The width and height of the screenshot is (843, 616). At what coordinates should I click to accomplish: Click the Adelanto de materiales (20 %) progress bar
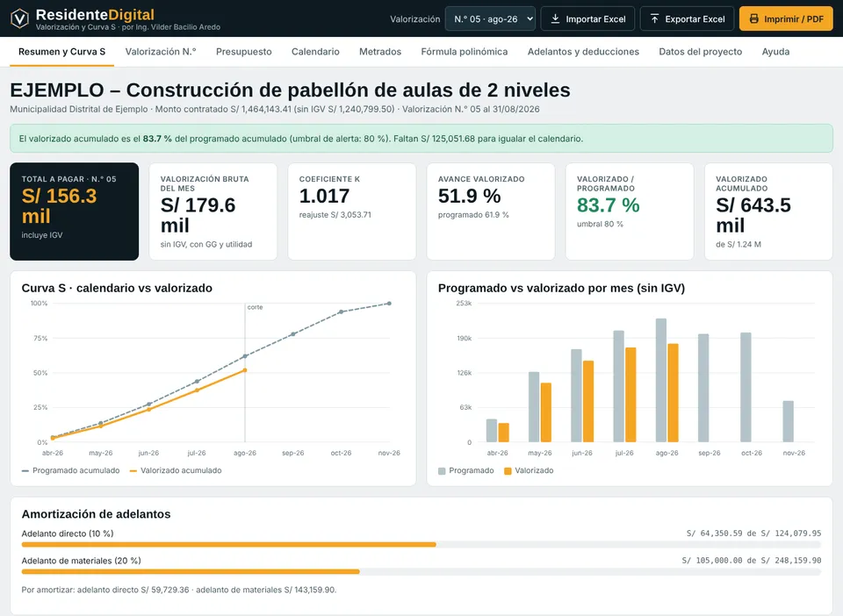pos(421,571)
